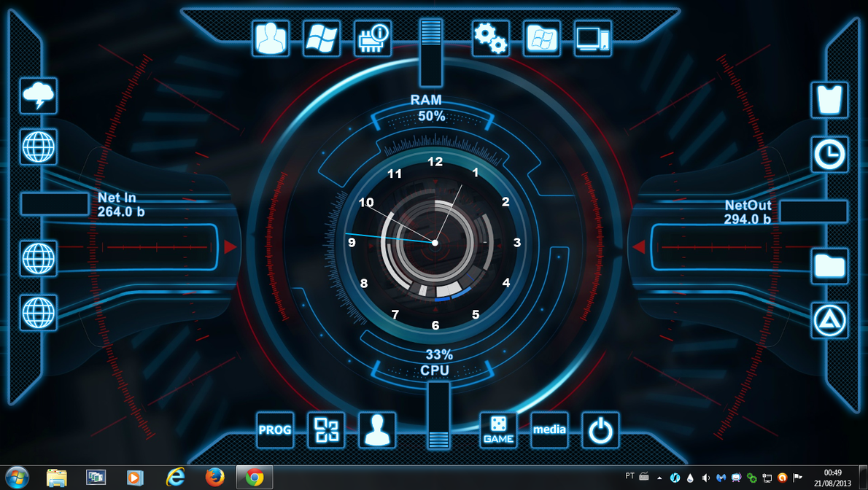The image size is (868, 490).
Task: Click the Rainmeter water drop tray icon
Action: pyautogui.click(x=690, y=478)
